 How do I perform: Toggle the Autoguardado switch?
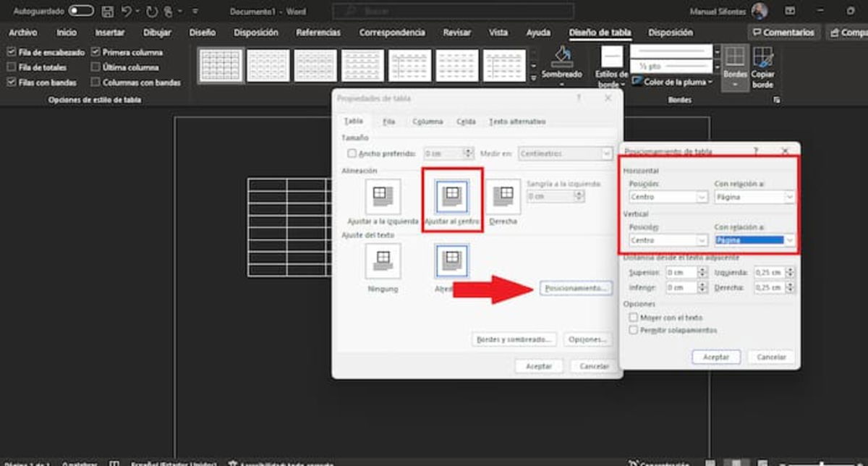pos(80,11)
